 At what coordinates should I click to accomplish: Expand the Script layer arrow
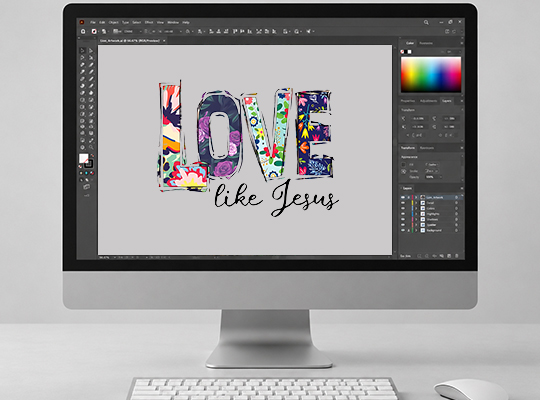click(x=416, y=203)
